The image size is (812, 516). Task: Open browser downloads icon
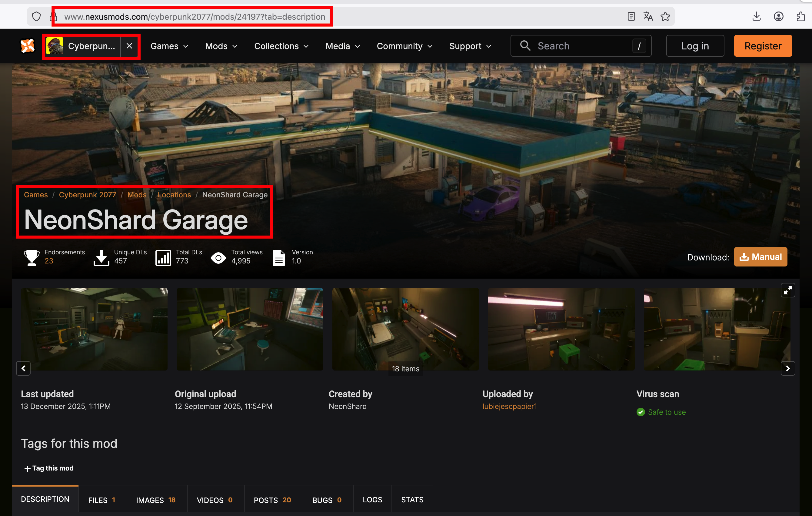pyautogui.click(x=756, y=17)
